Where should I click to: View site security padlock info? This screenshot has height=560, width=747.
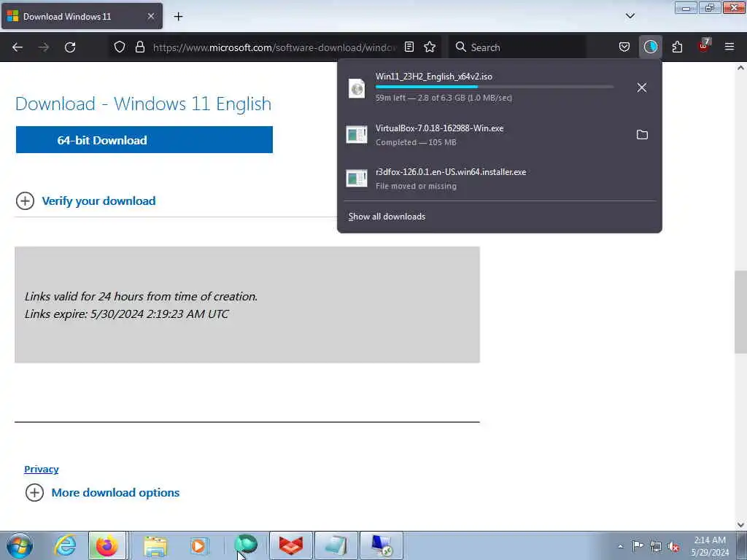click(139, 47)
